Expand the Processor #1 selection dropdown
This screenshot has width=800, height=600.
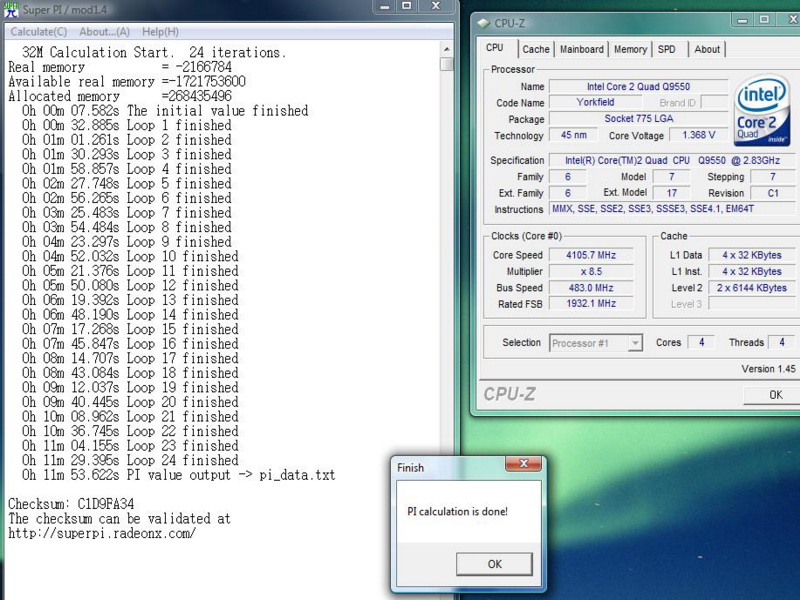(635, 343)
